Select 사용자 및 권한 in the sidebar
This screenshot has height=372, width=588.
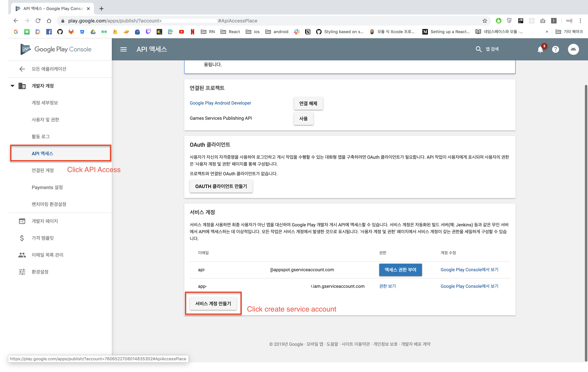click(x=45, y=120)
